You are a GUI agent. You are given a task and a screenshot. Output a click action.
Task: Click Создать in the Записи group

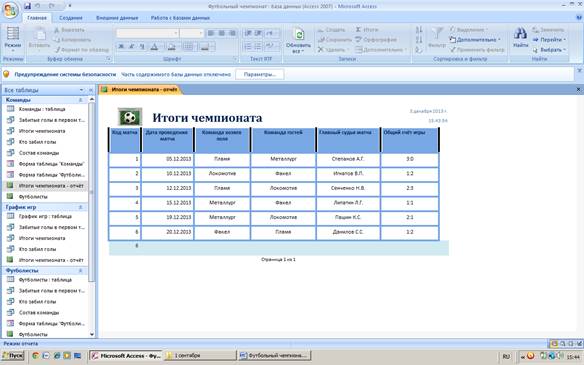[x=331, y=29]
